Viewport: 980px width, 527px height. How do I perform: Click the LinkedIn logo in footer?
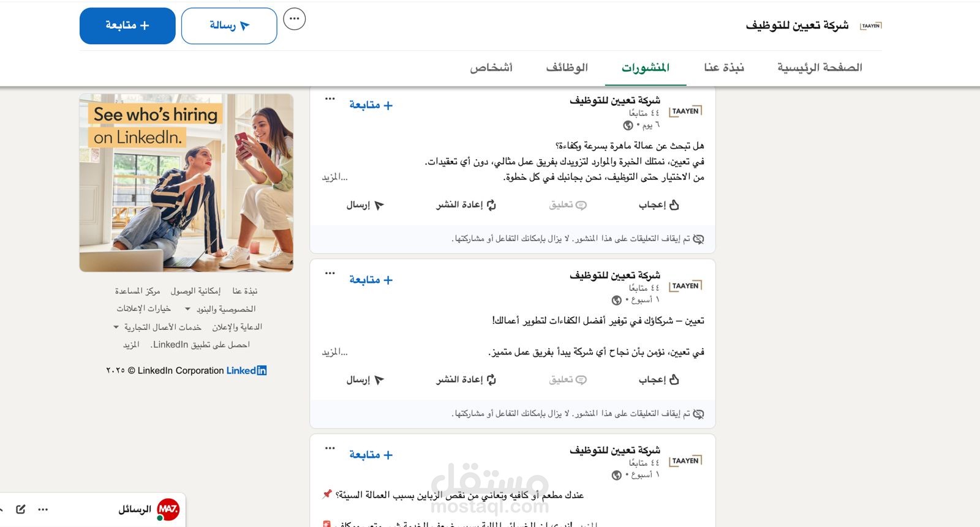tap(246, 370)
